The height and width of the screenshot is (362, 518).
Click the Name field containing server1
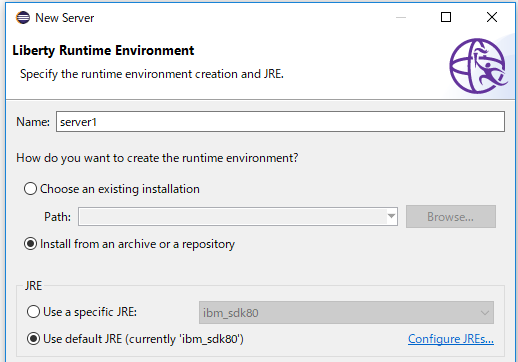pyautogui.click(x=280, y=122)
